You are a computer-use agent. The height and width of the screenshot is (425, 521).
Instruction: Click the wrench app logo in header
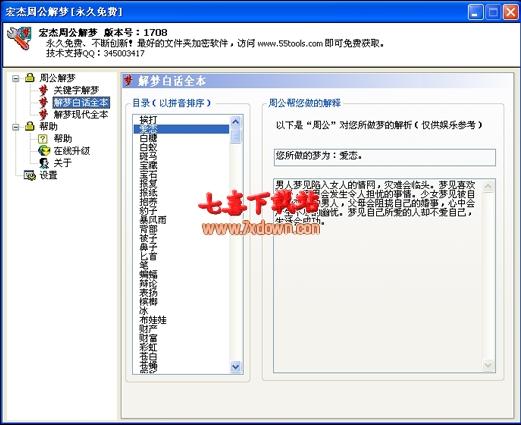tap(19, 38)
